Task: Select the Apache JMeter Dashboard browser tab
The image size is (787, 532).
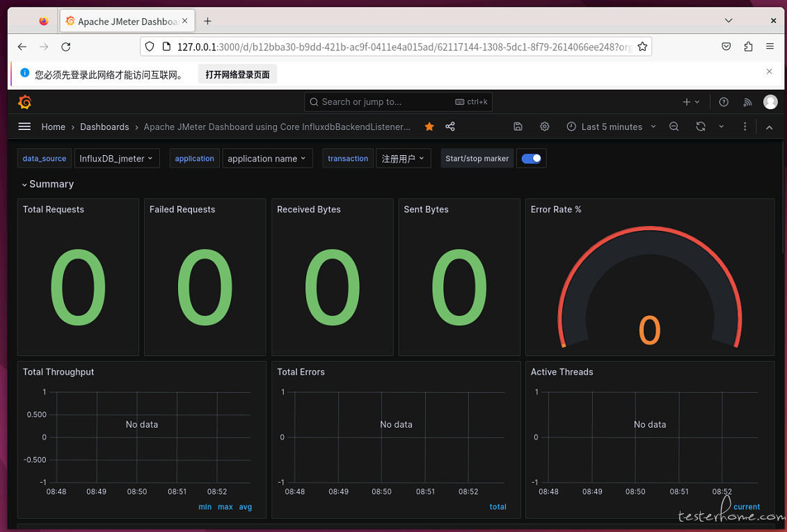Action: [127, 21]
